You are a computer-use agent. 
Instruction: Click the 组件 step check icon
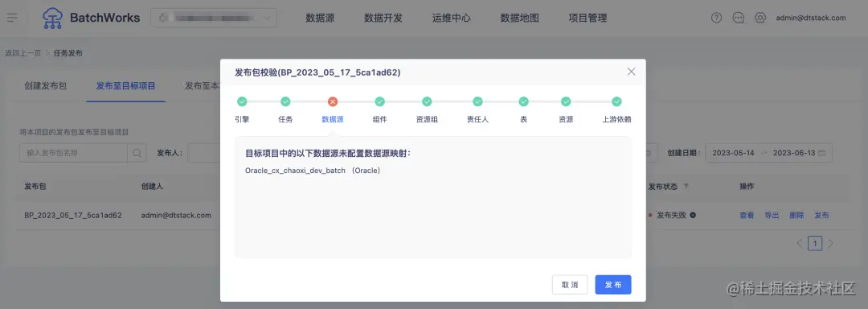click(x=379, y=101)
